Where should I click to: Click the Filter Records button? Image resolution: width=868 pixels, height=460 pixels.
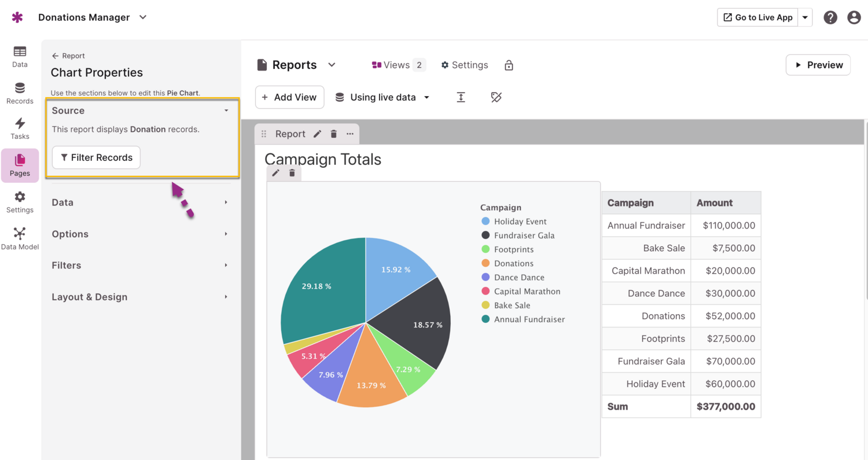96,157
